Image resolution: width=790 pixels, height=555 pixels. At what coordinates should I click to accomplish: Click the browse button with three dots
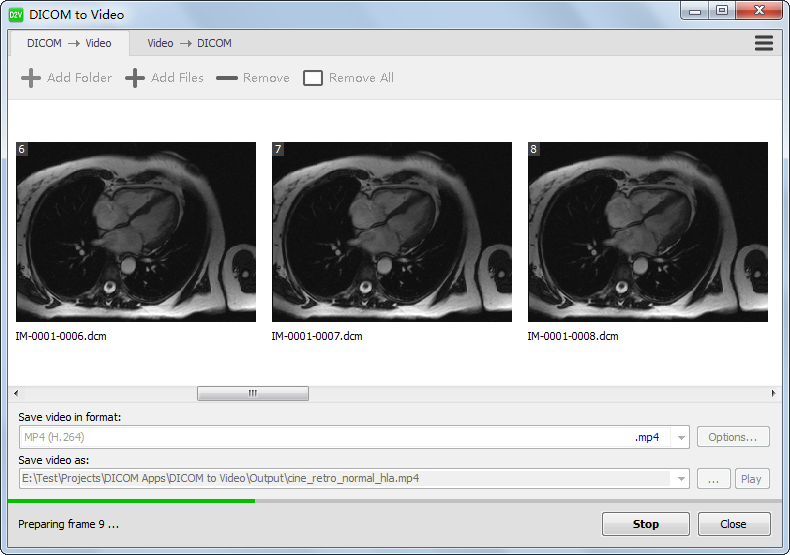(x=713, y=479)
